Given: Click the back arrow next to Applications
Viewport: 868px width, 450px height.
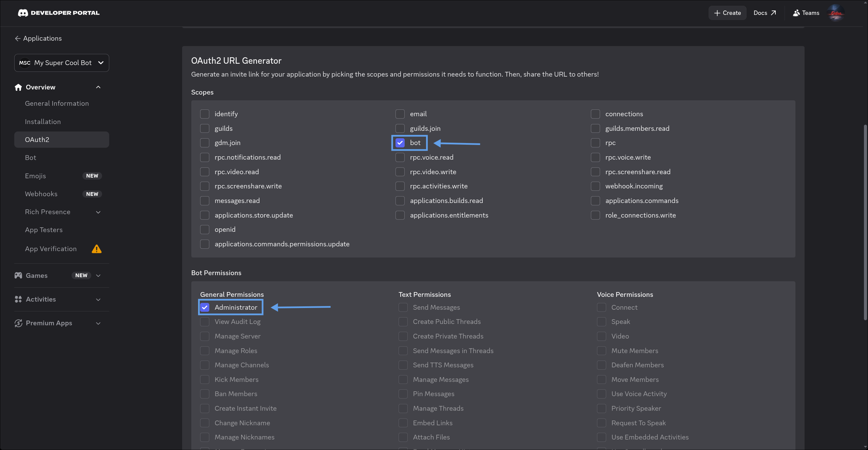Looking at the screenshot, I should (x=18, y=38).
